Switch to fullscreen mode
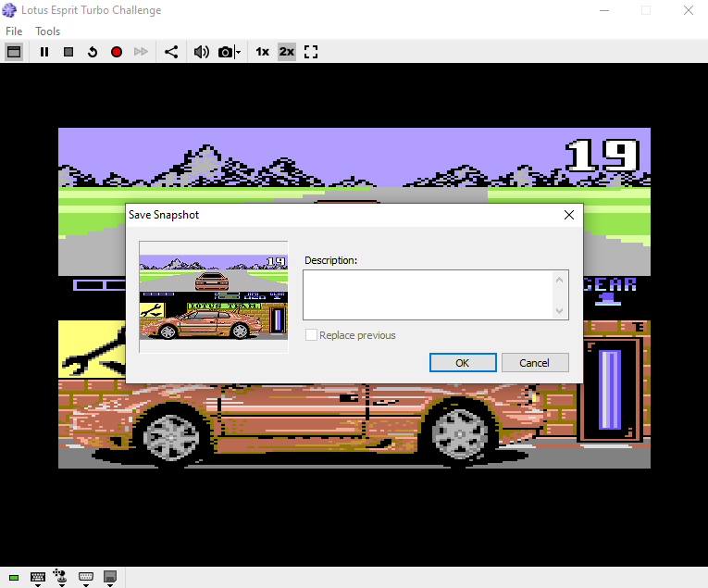The width and height of the screenshot is (708, 588). [311, 52]
